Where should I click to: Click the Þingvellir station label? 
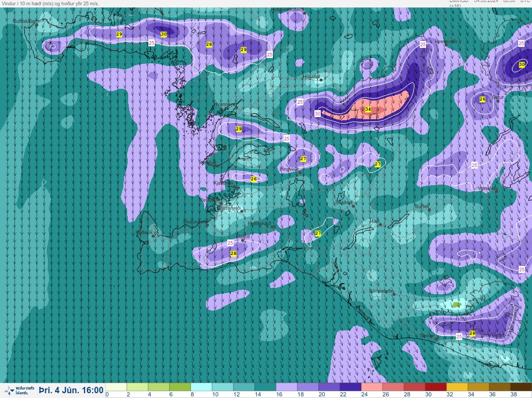tap(289, 169)
